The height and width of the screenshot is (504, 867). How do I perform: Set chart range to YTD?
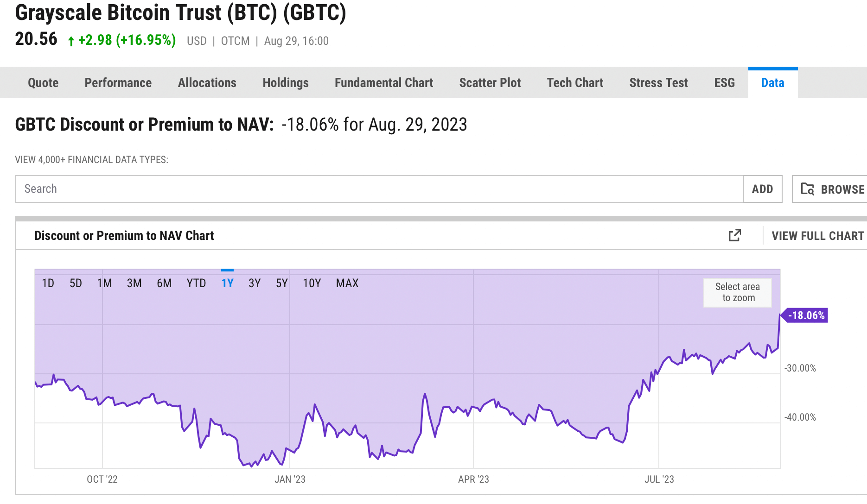[196, 283]
